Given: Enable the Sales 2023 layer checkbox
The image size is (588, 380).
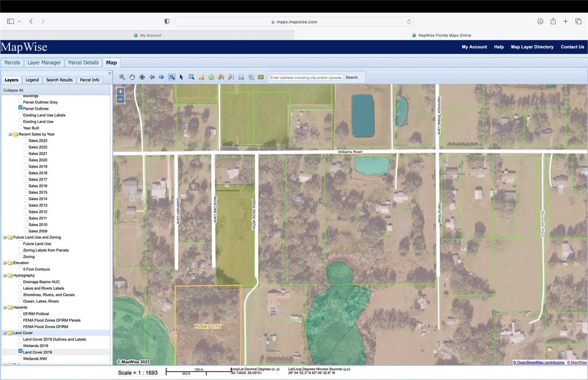Looking at the screenshot, I should point(26,140).
